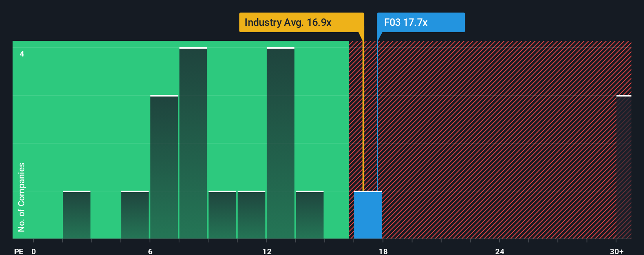This screenshot has height=255, width=644.
Task: Click the histogram bar at PE 2
Action: [77, 215]
